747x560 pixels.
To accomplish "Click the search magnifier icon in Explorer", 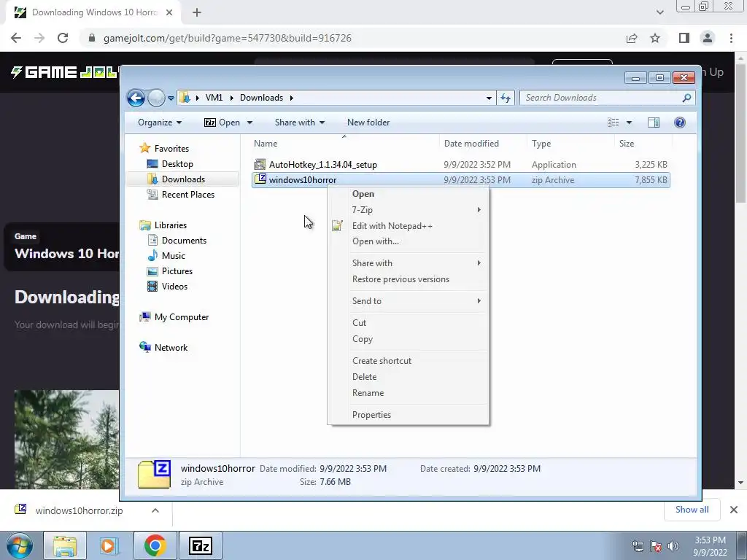I will (x=686, y=98).
